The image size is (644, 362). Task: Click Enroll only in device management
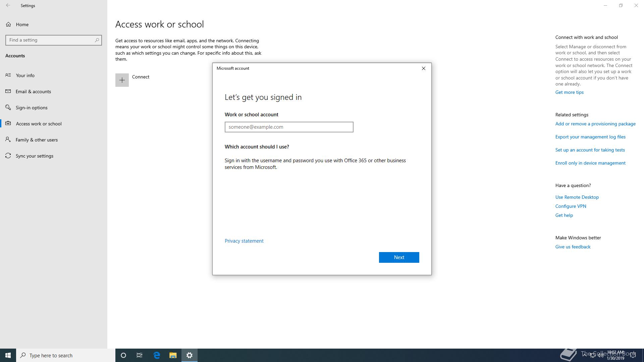[590, 163]
